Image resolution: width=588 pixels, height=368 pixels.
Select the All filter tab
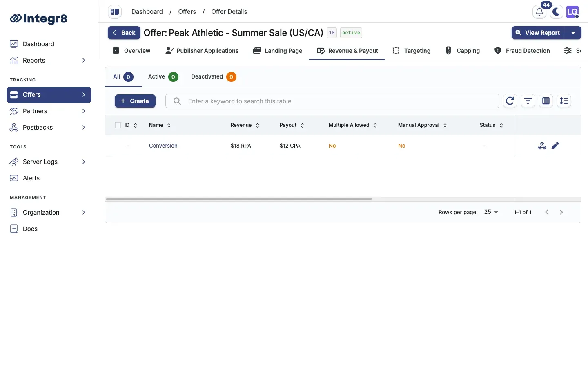point(123,77)
